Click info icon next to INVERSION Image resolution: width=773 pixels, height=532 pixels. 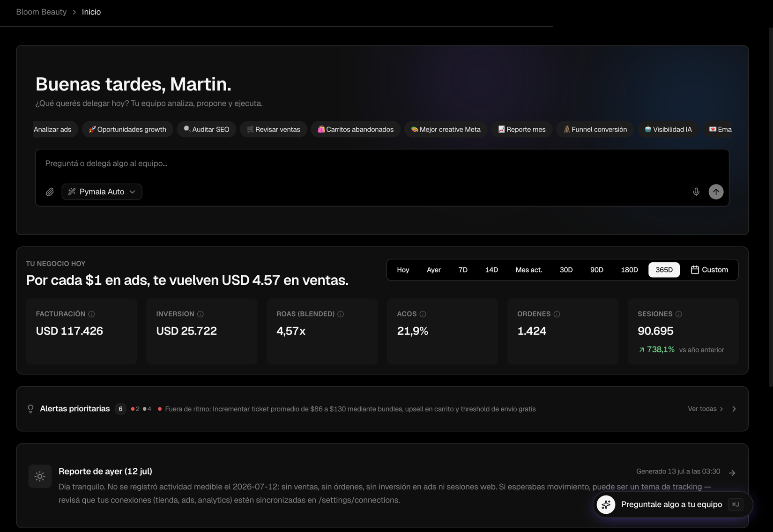200,314
